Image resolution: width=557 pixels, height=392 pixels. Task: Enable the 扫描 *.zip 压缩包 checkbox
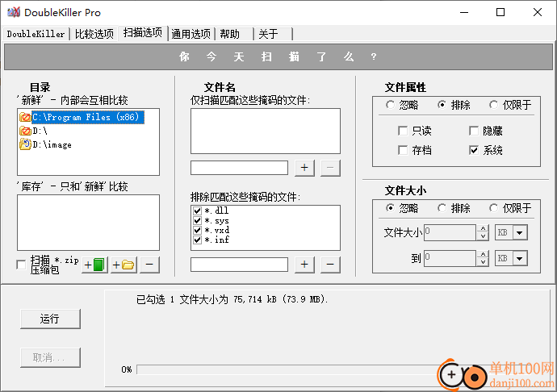pyautogui.click(x=21, y=265)
